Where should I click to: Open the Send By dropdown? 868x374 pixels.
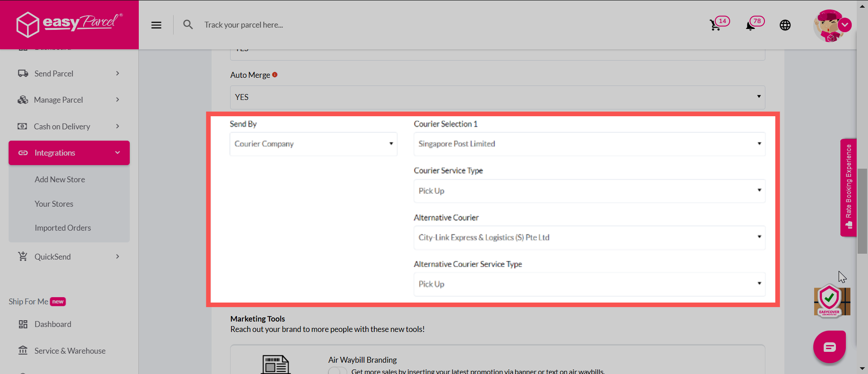313,144
